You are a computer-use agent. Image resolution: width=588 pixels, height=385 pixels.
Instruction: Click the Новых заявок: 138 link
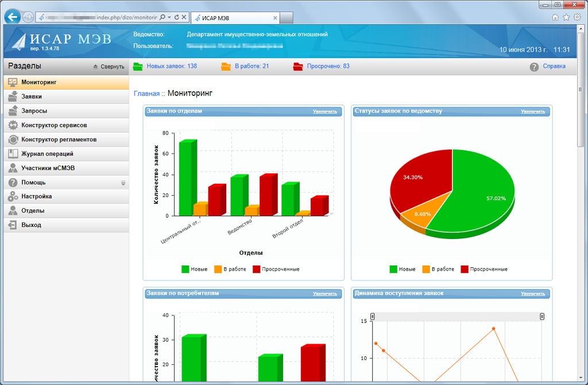[x=172, y=66]
